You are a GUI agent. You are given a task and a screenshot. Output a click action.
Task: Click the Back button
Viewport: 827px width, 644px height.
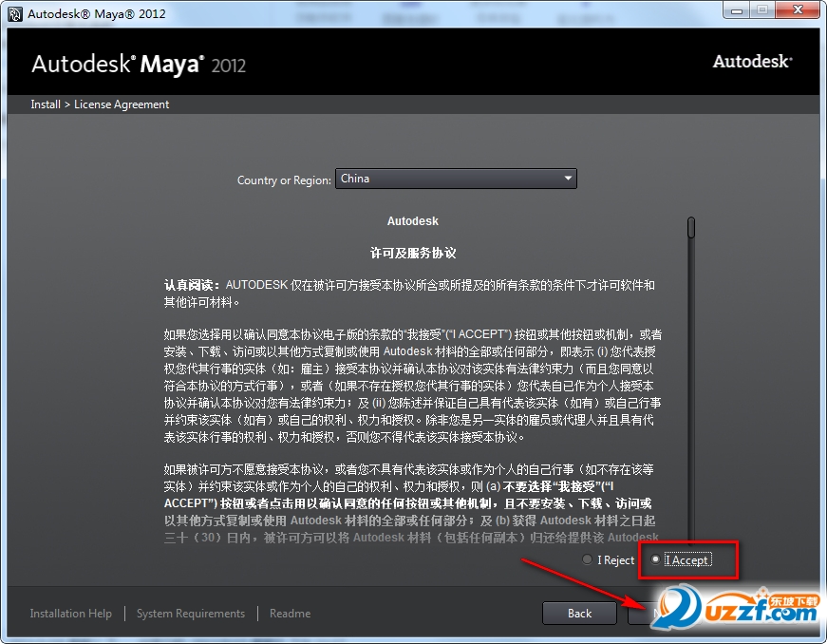click(x=579, y=613)
